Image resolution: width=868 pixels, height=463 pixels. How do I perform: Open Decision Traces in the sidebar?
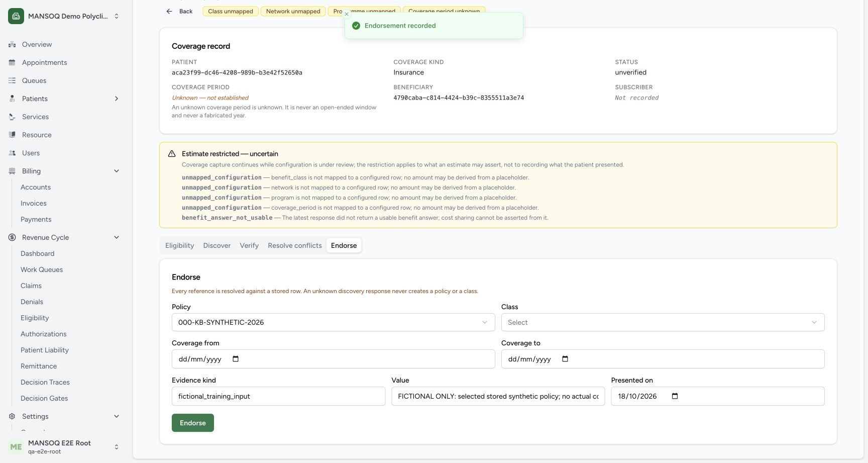[45, 383]
